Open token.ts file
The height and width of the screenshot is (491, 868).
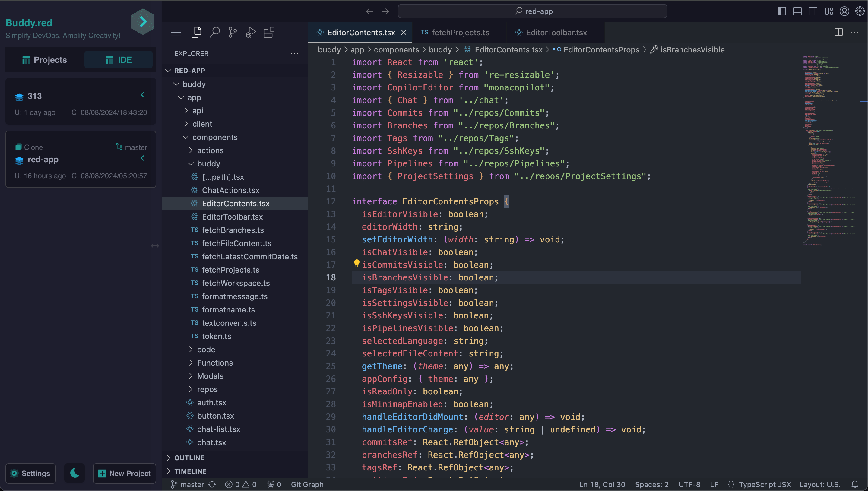click(x=217, y=336)
